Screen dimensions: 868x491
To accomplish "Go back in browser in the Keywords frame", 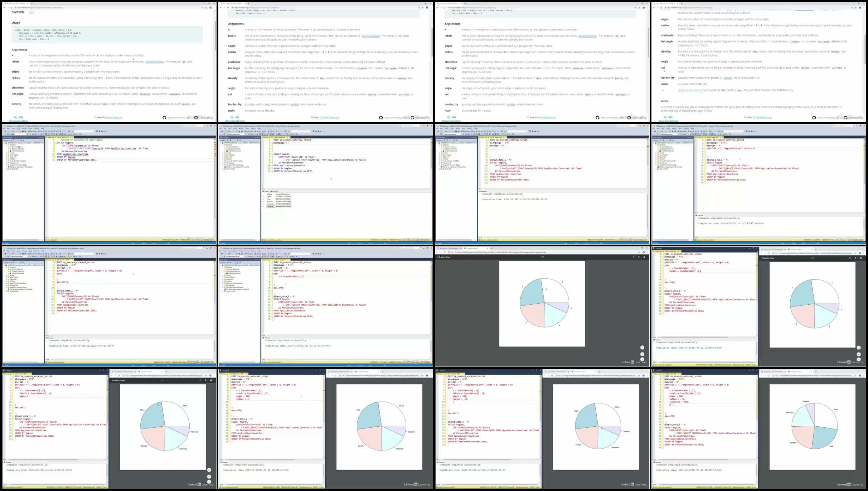I will click(4, 8).
